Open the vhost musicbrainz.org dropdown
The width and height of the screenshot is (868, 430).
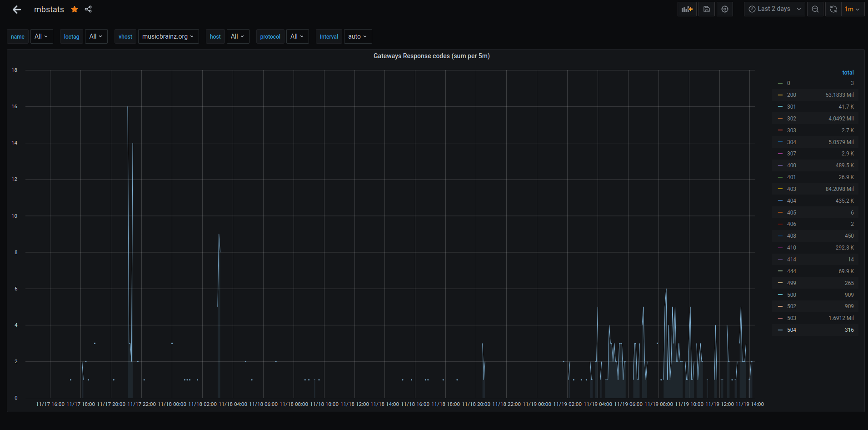coord(168,36)
